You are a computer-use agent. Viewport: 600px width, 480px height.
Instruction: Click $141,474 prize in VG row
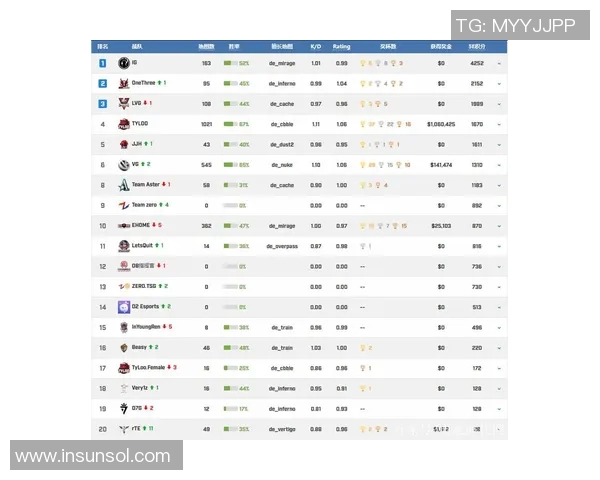[441, 165]
